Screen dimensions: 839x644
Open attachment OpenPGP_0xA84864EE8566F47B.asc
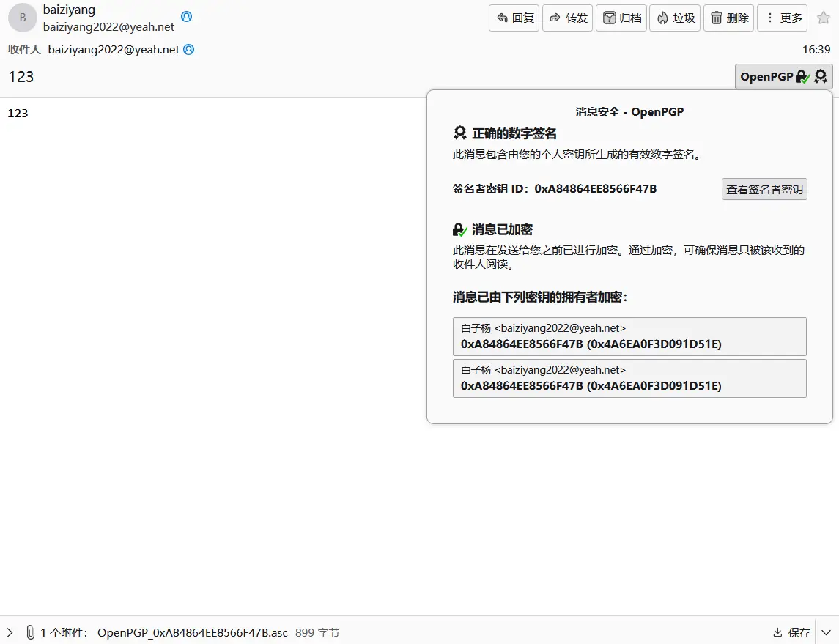click(192, 632)
